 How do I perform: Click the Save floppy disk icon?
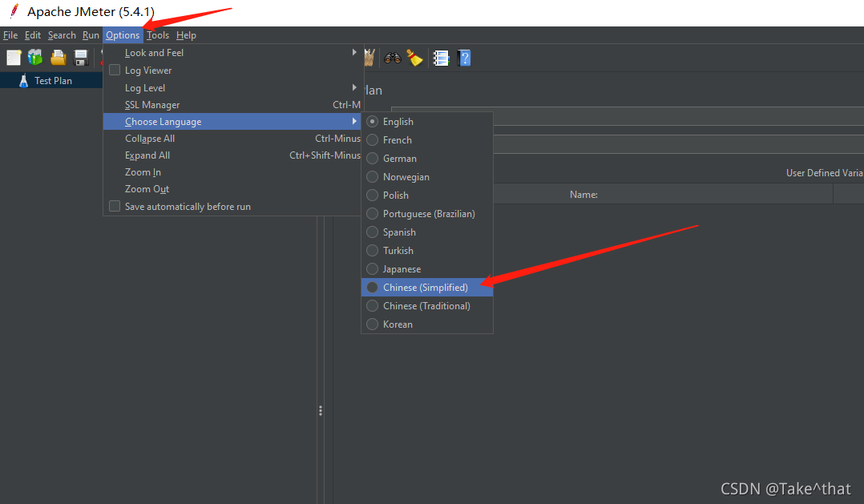click(81, 58)
